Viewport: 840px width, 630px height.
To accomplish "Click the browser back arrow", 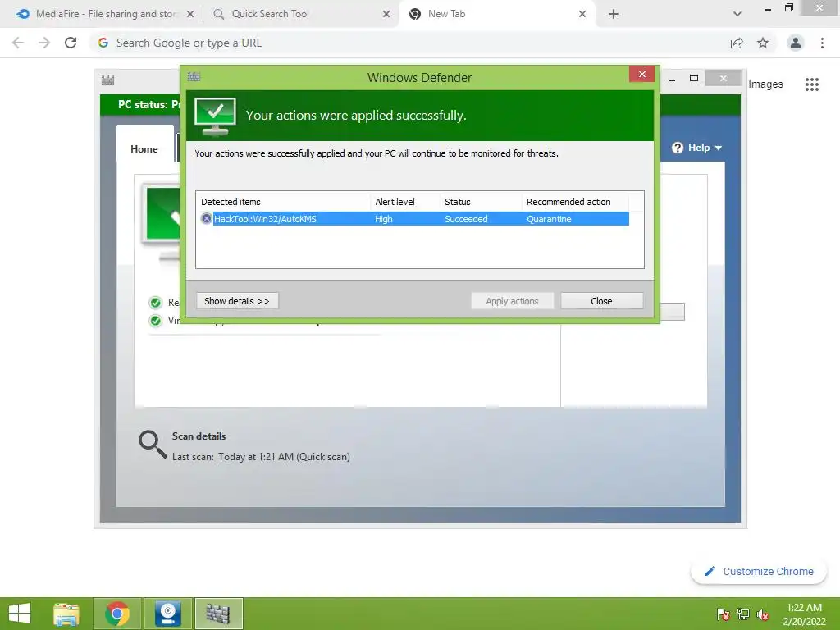I will 18,43.
